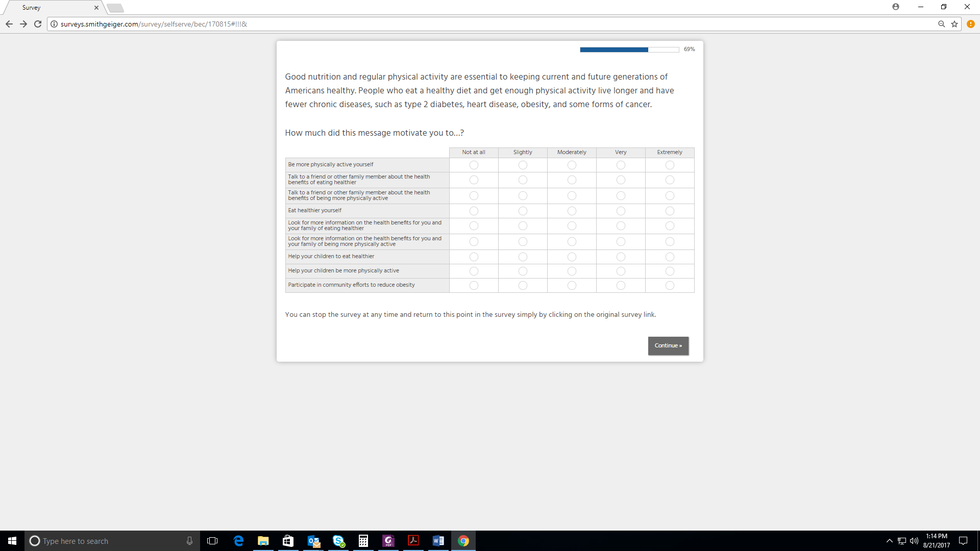Click the browser back arrow

pos(9,24)
